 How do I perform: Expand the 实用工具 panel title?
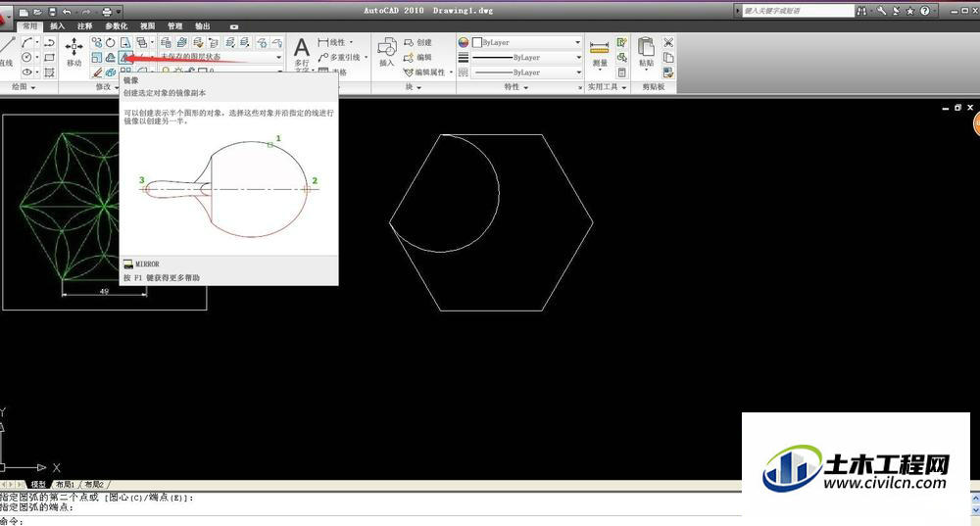pos(607,87)
